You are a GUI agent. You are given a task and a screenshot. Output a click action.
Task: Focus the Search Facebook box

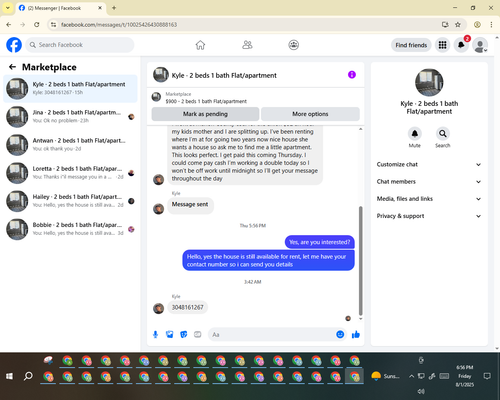(80, 45)
